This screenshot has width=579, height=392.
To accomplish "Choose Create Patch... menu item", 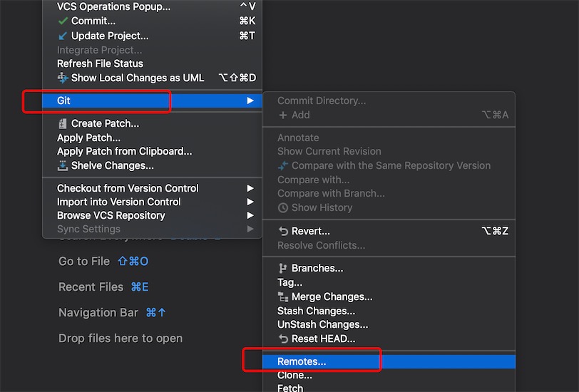I will pos(152,123).
